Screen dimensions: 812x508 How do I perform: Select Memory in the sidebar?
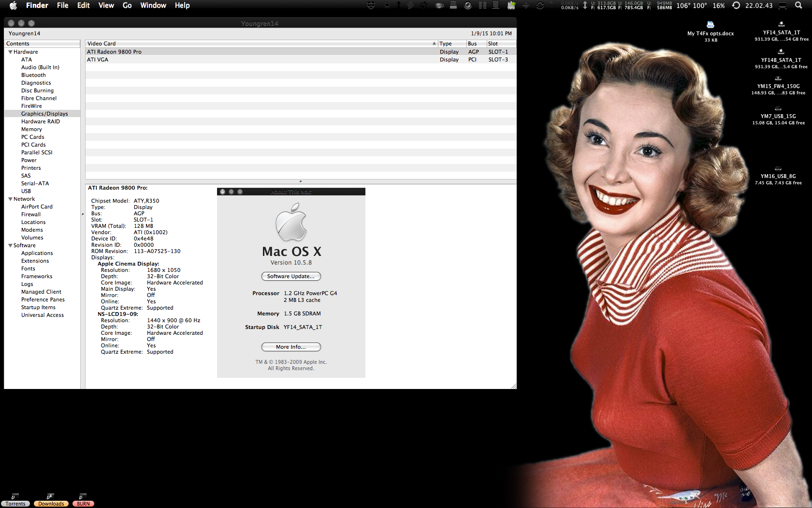point(31,129)
